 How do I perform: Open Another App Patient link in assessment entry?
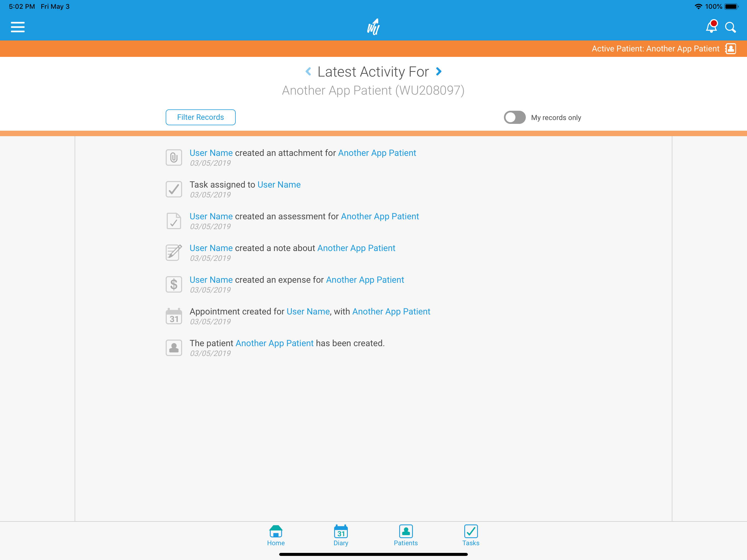[380, 217]
